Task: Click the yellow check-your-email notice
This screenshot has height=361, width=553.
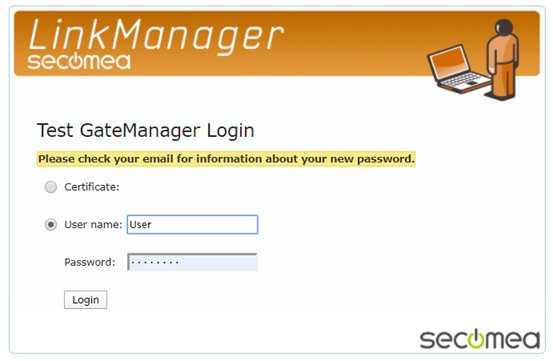Action: tap(226, 159)
